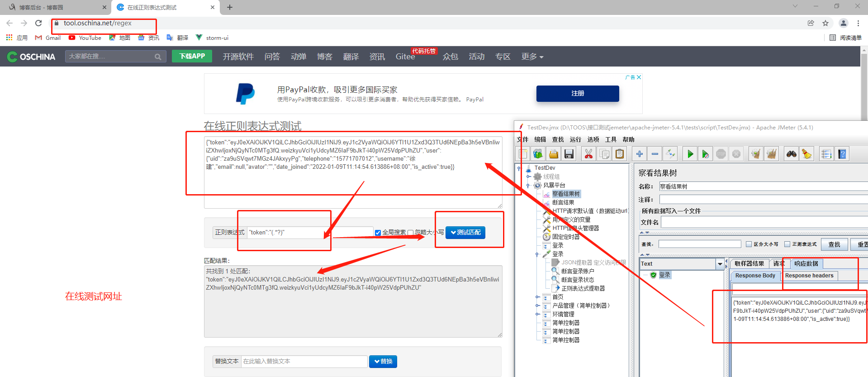This screenshot has width=868, height=377.
Task: Expand the 产品管理 controller tree node
Action: (x=537, y=305)
